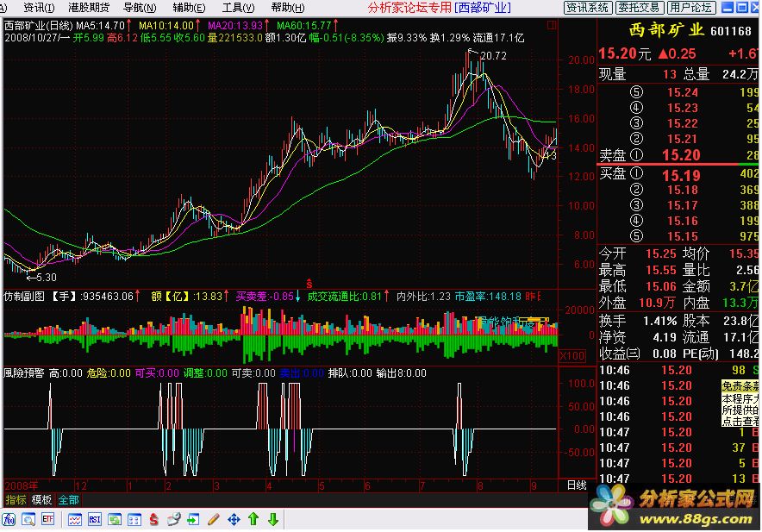
Task: Open the f(x) formula manager icon
Action: [x=9, y=519]
